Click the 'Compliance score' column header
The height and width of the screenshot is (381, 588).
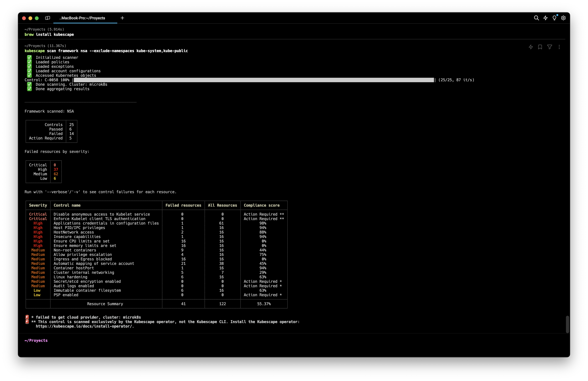point(262,206)
